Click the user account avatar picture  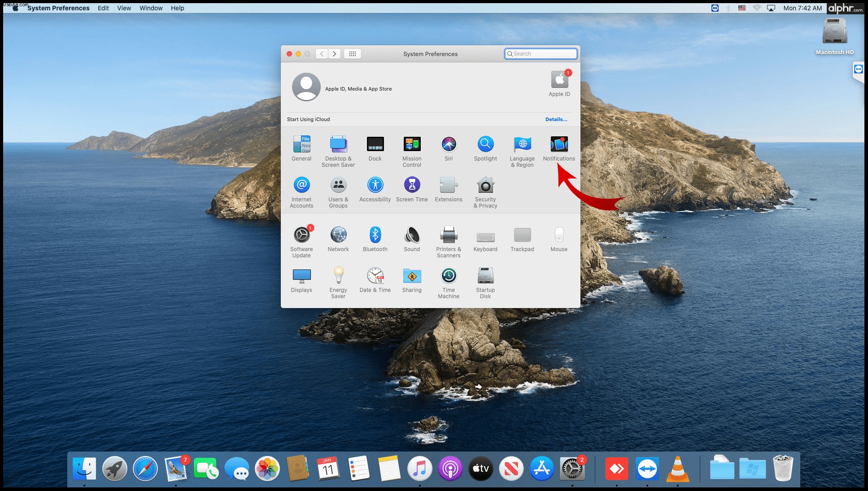point(306,87)
